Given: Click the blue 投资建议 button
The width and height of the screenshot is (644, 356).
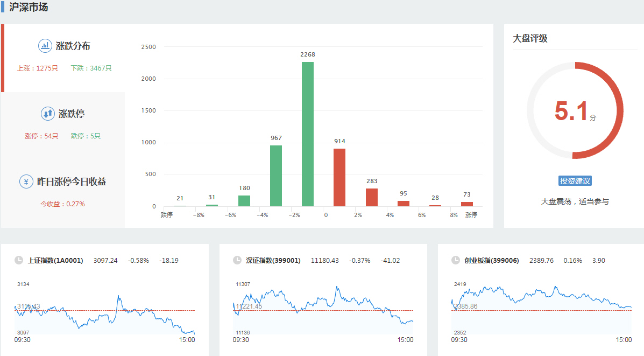Looking at the screenshot, I should tap(575, 181).
